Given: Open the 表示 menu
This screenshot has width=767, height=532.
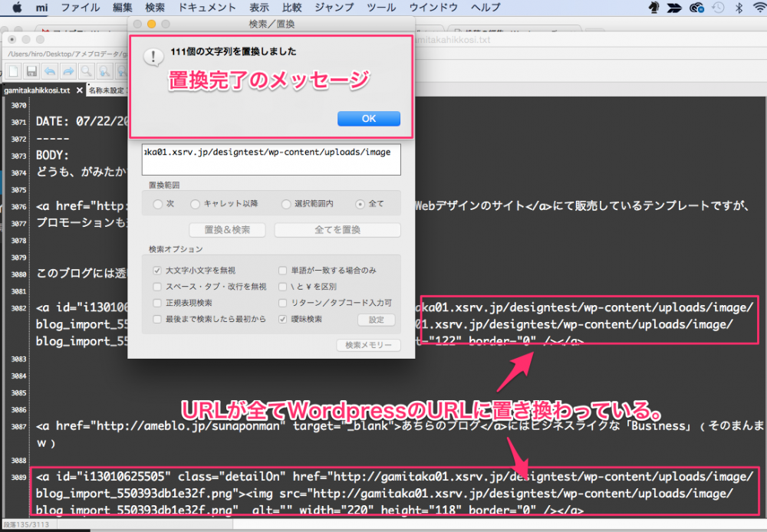Looking at the screenshot, I should click(x=259, y=8).
